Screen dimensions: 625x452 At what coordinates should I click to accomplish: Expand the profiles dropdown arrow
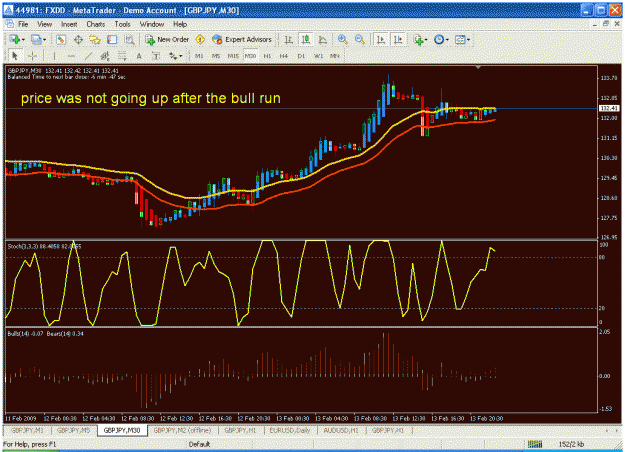point(44,40)
